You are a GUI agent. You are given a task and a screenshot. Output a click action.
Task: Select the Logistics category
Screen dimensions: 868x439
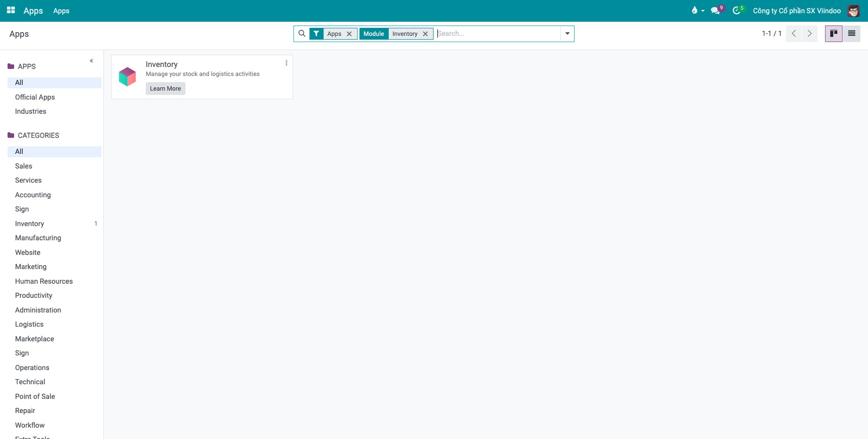54,324
